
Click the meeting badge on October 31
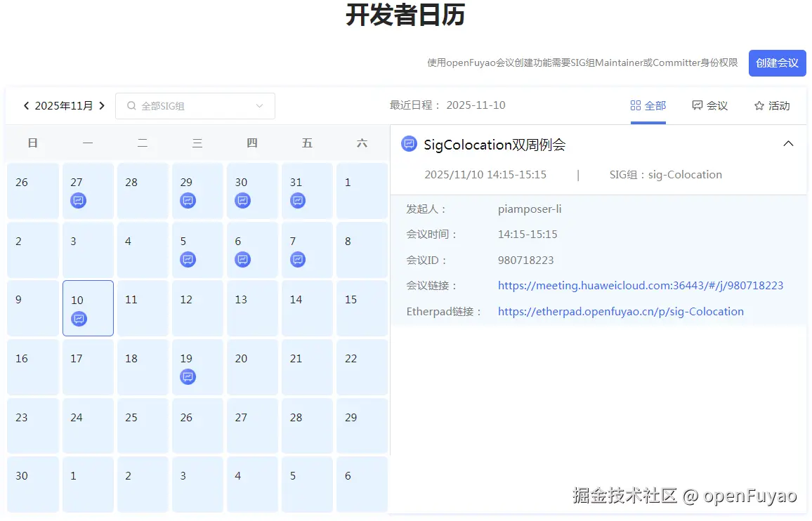pos(298,200)
